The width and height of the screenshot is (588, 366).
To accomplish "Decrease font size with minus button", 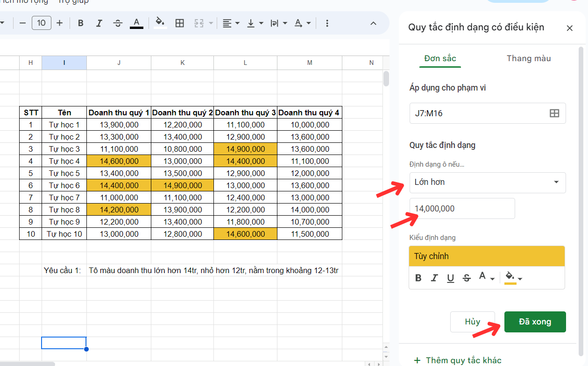I will click(23, 23).
